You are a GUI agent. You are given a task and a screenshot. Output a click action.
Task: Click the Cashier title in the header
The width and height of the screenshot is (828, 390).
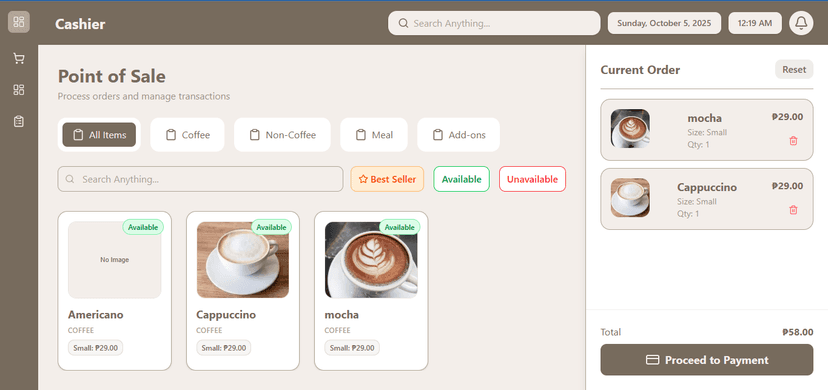pos(80,24)
